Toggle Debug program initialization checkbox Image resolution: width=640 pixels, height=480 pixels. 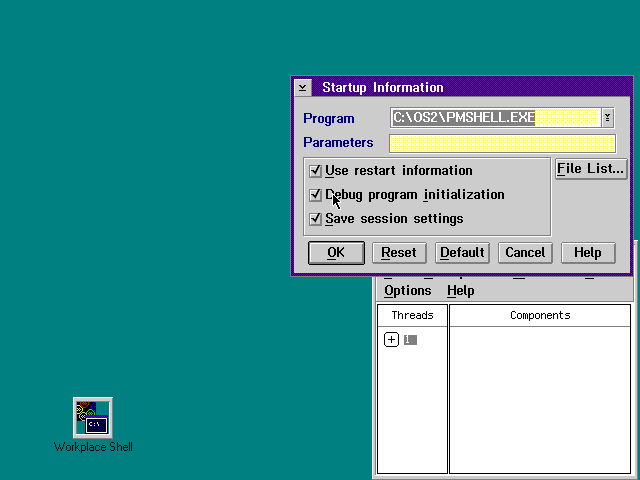coord(315,195)
